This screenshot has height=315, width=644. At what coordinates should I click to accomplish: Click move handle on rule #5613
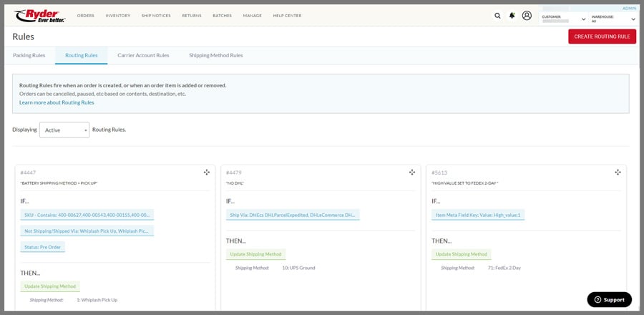tap(618, 173)
